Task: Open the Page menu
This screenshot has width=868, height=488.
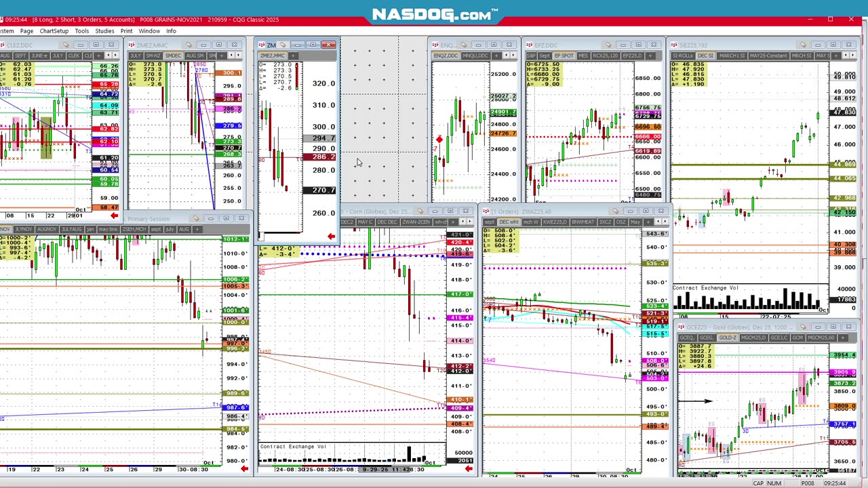Action: click(26, 31)
